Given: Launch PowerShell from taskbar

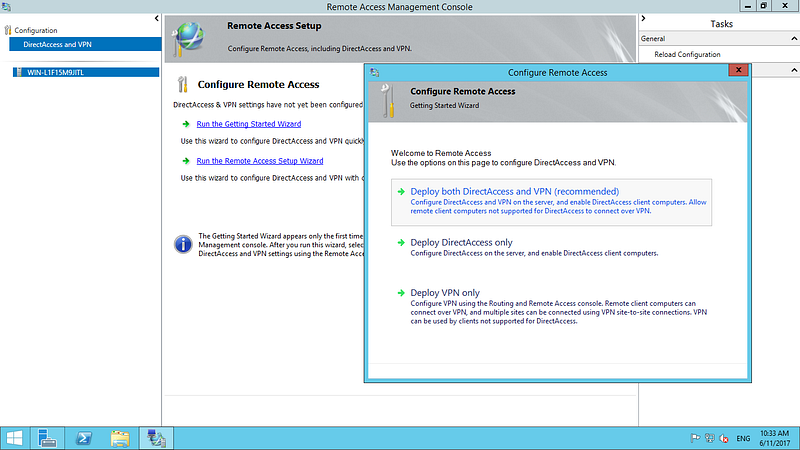Looking at the screenshot, I should pos(84,438).
